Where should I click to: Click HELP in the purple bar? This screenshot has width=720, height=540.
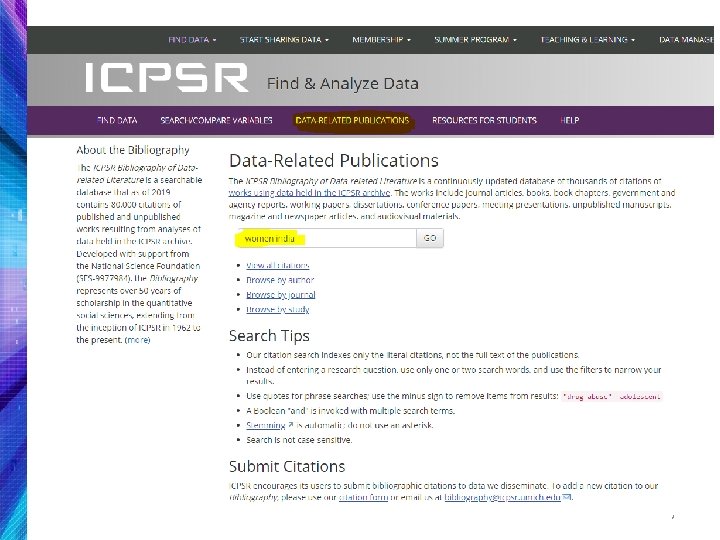pyautogui.click(x=569, y=120)
